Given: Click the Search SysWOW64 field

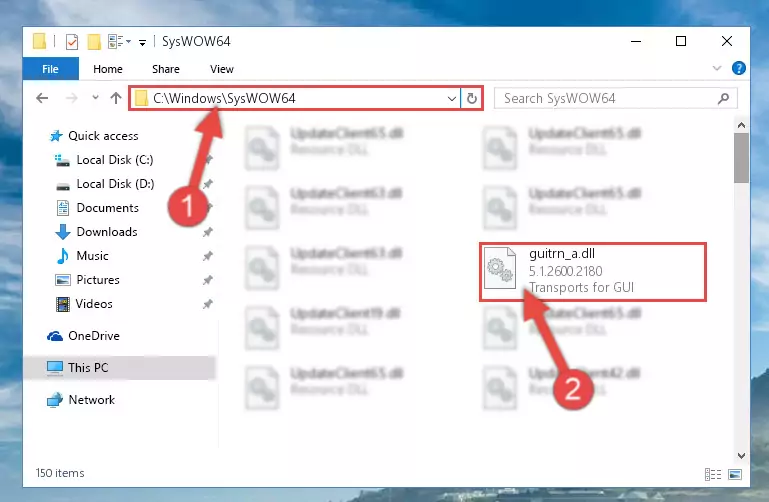Looking at the screenshot, I should (x=615, y=98).
